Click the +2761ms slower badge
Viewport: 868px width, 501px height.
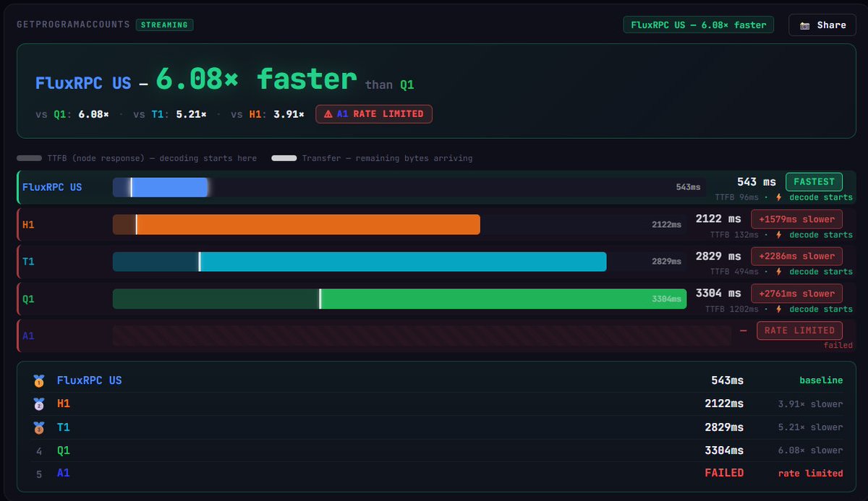[797, 294]
